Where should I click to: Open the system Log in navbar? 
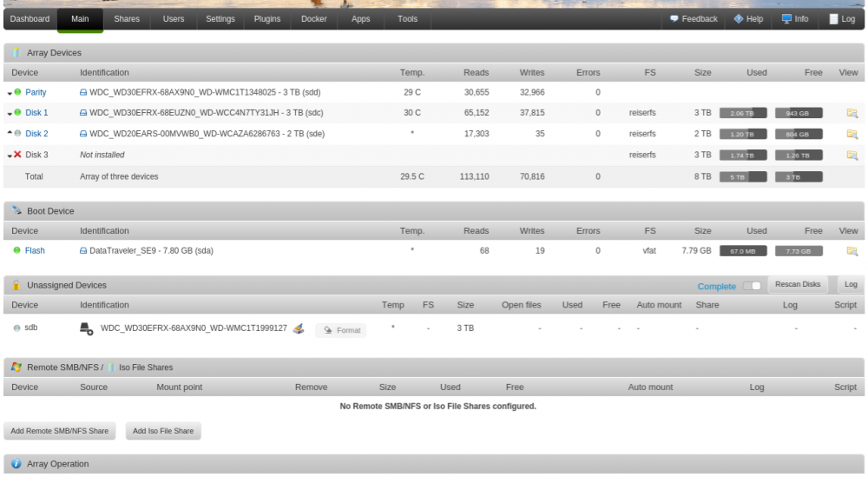coord(842,19)
